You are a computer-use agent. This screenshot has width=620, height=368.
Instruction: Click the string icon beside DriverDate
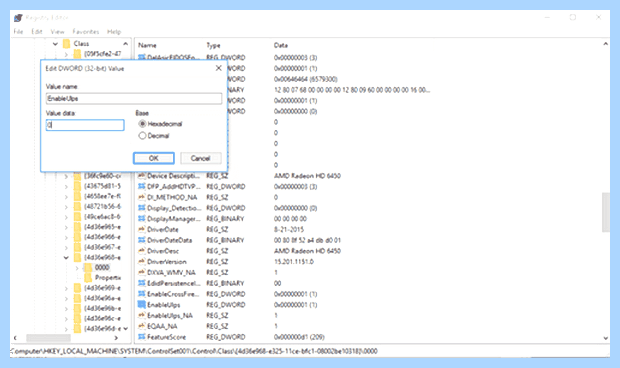(x=142, y=229)
